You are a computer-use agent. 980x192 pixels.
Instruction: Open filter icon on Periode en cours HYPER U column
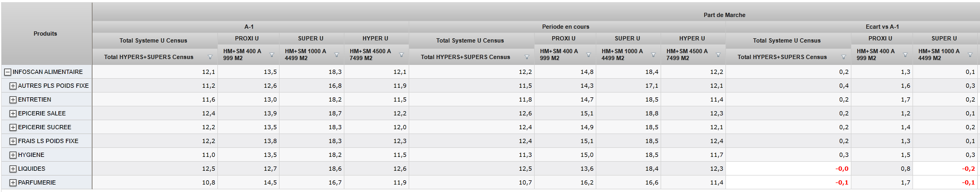[x=718, y=55]
